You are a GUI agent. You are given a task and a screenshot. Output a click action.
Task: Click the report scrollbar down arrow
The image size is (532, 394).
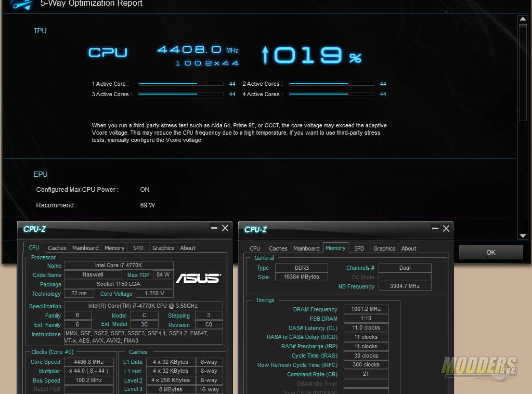(x=523, y=235)
